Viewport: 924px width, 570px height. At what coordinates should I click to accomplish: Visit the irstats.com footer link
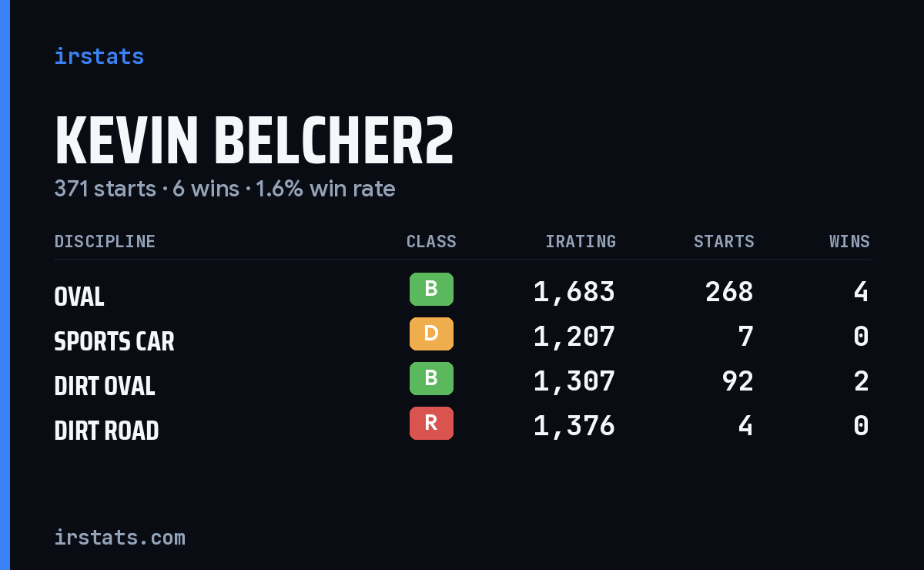click(x=119, y=537)
